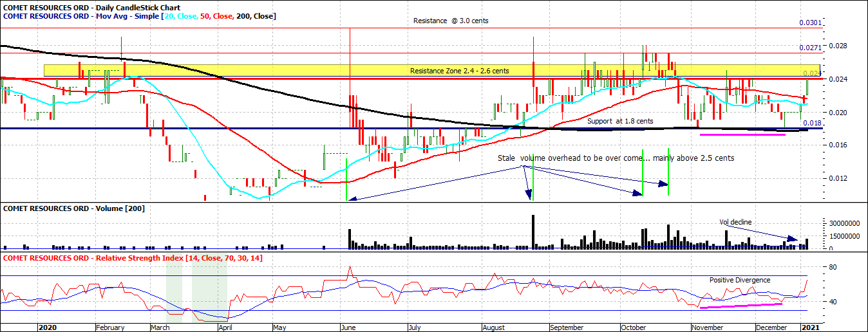This screenshot has height=332, width=868.
Task: Select the April label on date axis
Action: [x=225, y=327]
